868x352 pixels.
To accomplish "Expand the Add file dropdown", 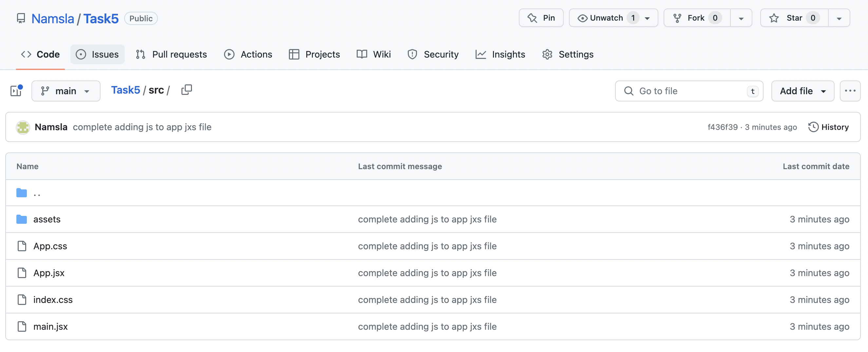I will pos(802,91).
